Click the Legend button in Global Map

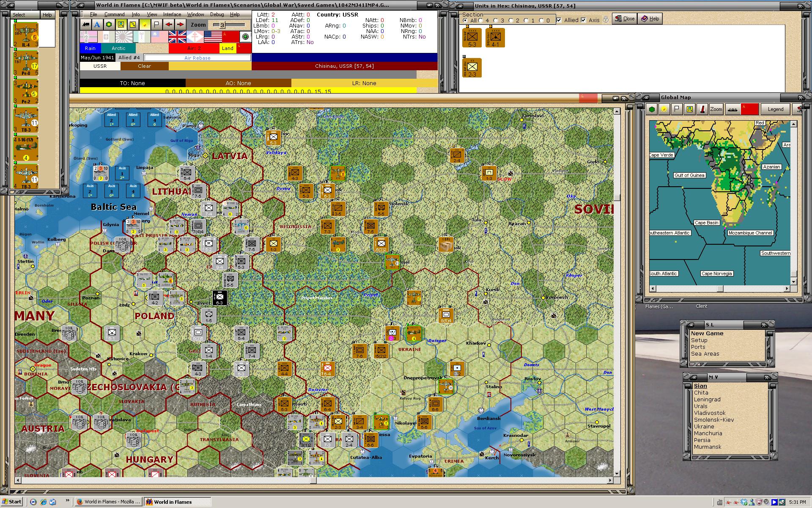pyautogui.click(x=775, y=109)
